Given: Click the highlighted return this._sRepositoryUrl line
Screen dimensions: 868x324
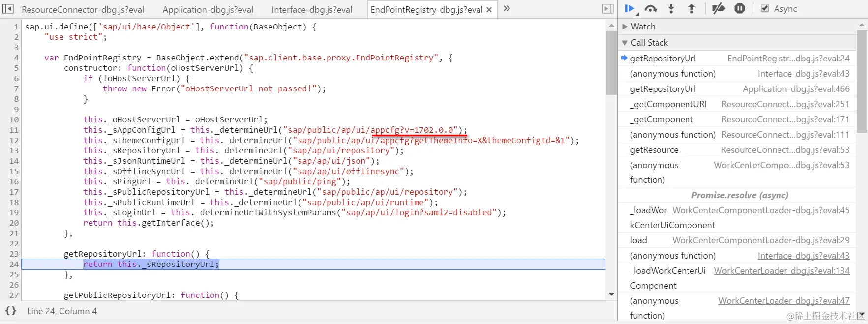Looking at the screenshot, I should tap(313, 265).
